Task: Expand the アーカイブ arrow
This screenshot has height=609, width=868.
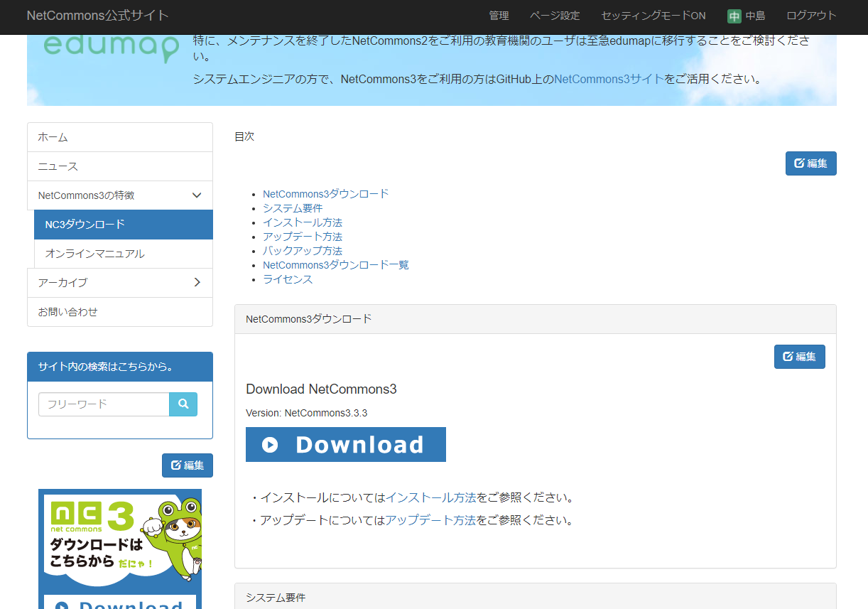Action: coord(197,282)
